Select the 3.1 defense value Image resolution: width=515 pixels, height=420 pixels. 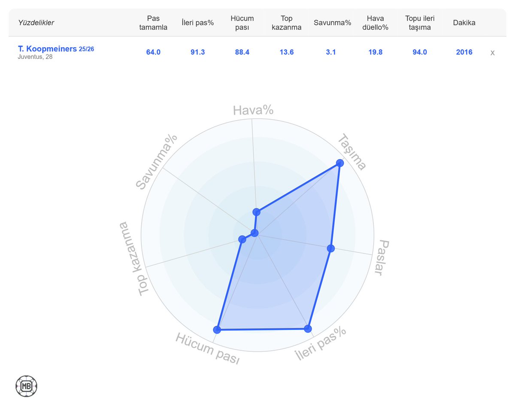331,52
